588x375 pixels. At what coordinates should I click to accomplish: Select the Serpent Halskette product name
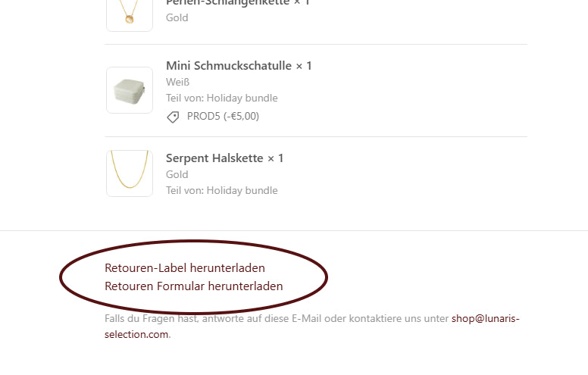(214, 158)
